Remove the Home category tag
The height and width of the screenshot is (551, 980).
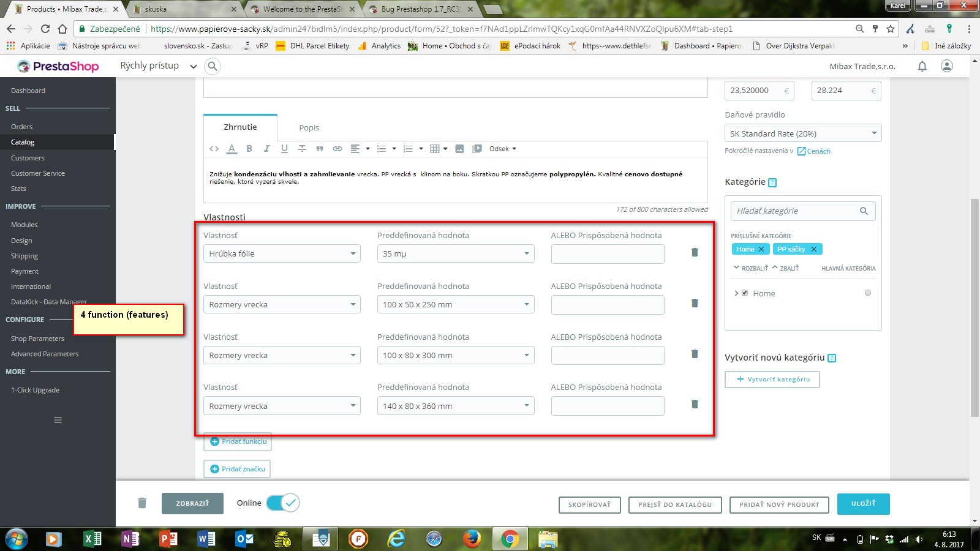pos(761,249)
